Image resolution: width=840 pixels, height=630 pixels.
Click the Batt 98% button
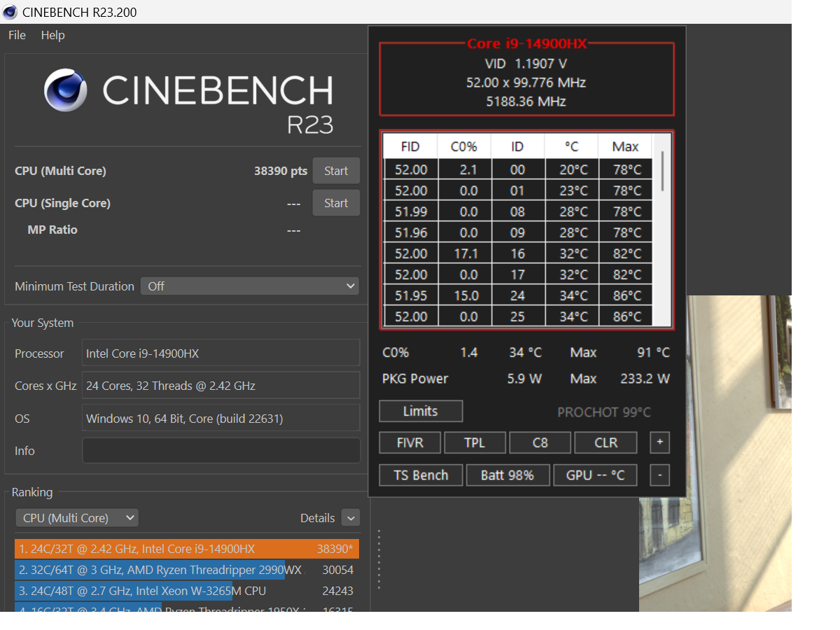pos(507,475)
